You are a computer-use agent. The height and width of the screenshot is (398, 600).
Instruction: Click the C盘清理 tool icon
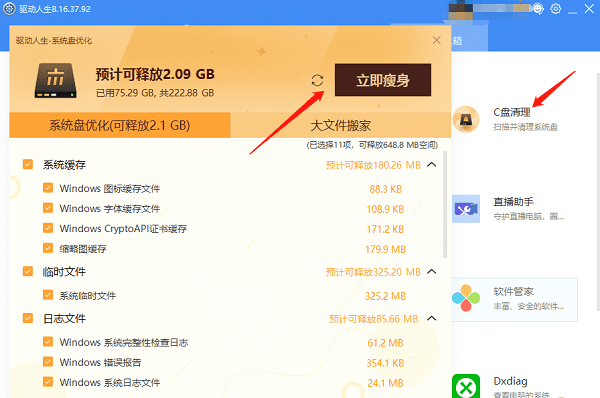[x=466, y=119]
